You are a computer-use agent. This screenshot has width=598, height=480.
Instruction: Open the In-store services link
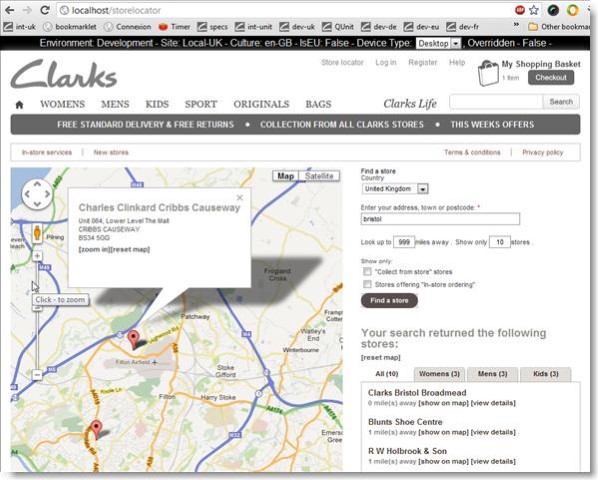pos(47,153)
